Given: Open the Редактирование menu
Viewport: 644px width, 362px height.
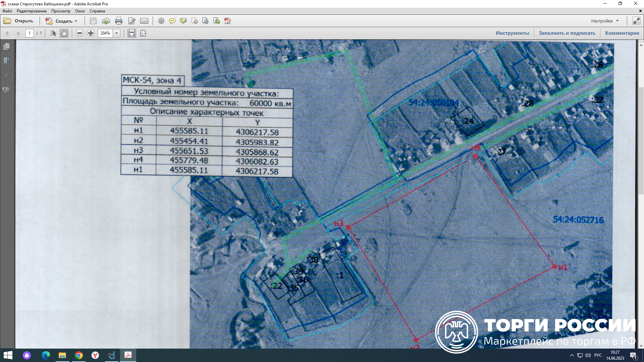Looking at the screenshot, I should click(x=32, y=11).
